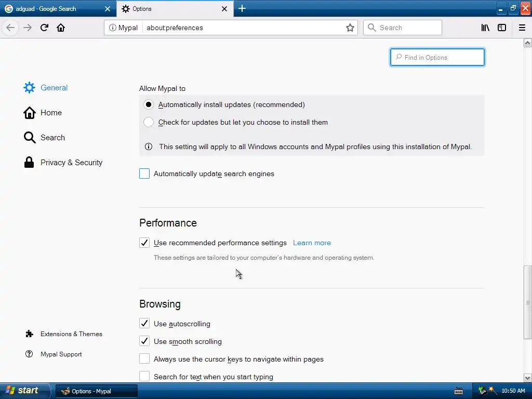The image size is (532, 399).
Task: Close the adguad Google Search tab
Action: [107, 9]
